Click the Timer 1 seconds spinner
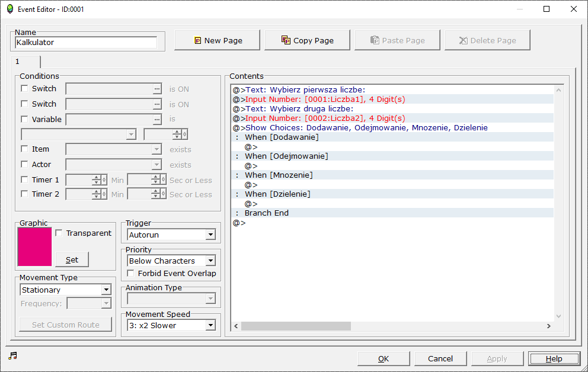588x372 pixels. pyautogui.click(x=146, y=180)
